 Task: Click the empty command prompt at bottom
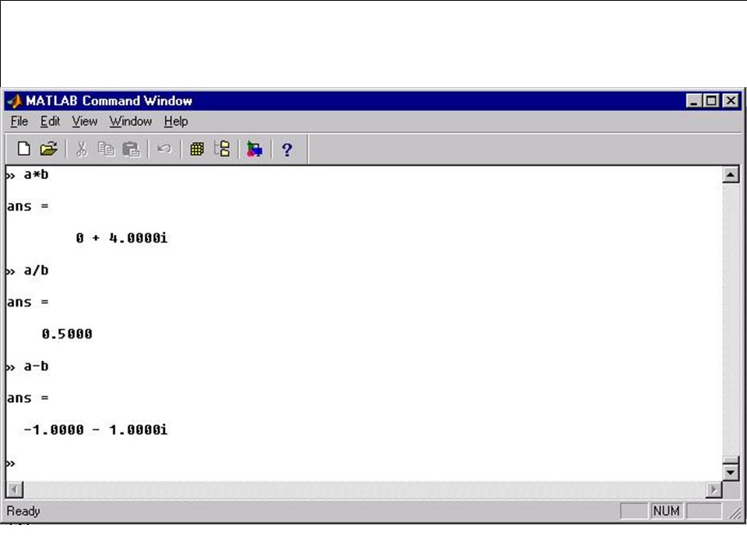[10, 463]
